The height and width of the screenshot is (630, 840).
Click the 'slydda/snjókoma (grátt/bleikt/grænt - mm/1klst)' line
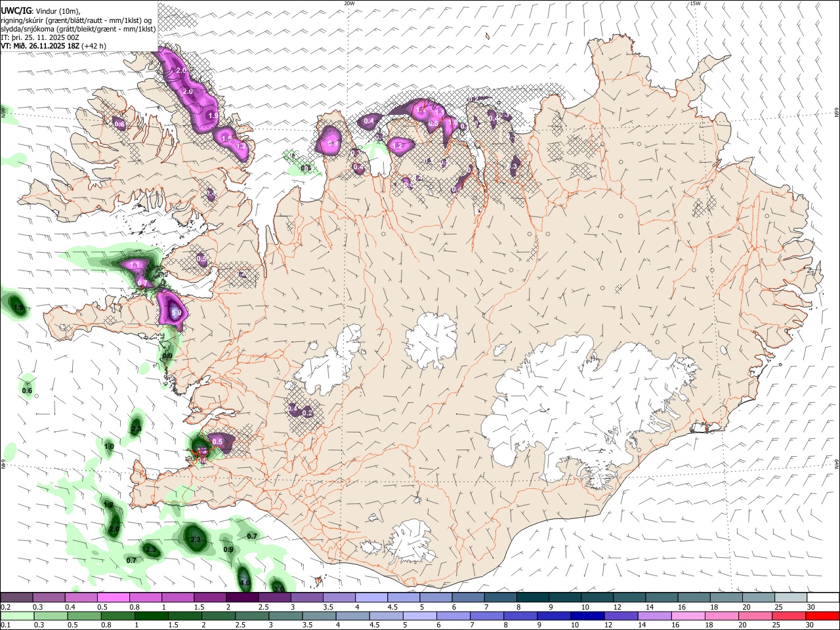(78, 29)
